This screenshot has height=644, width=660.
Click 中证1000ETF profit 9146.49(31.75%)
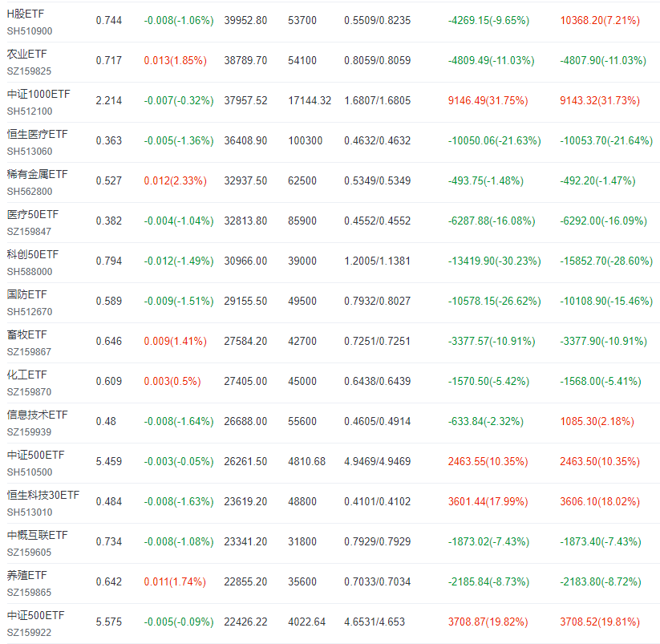click(x=488, y=100)
